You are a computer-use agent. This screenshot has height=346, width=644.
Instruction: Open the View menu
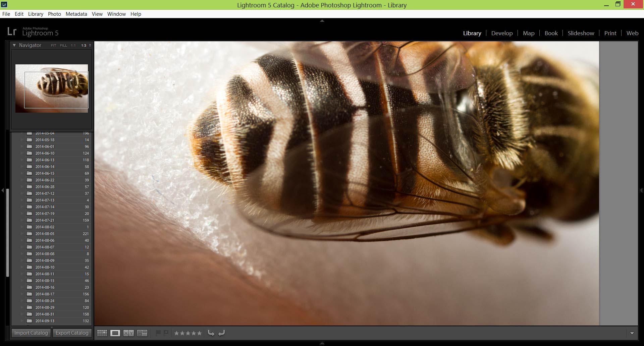97,14
